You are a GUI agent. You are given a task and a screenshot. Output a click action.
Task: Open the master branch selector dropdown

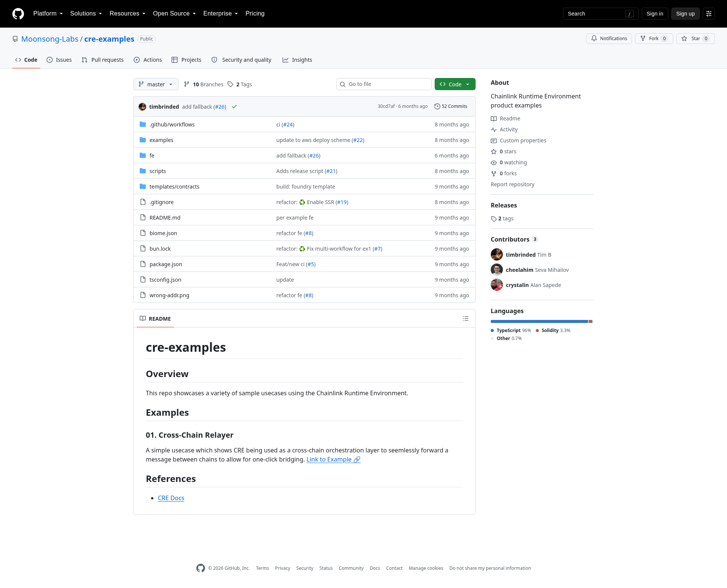[156, 84]
